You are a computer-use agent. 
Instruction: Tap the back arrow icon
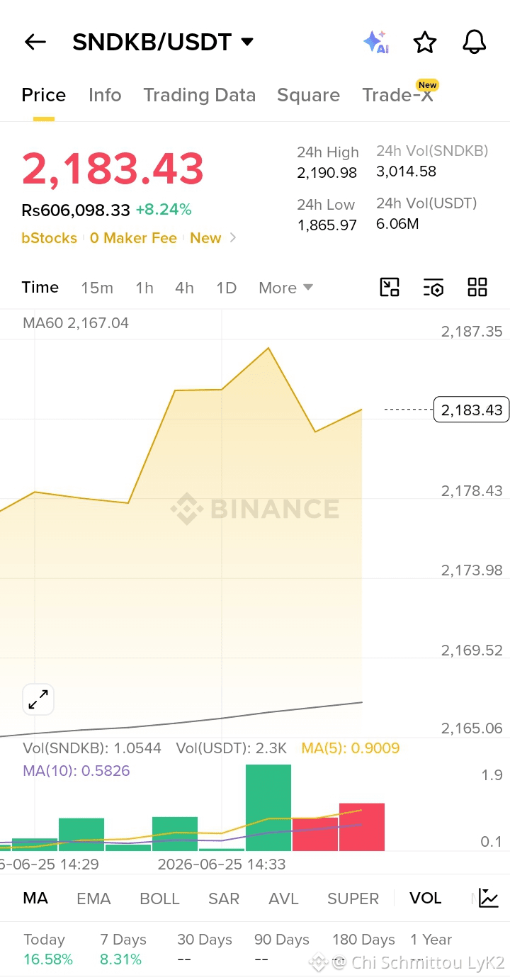click(35, 43)
